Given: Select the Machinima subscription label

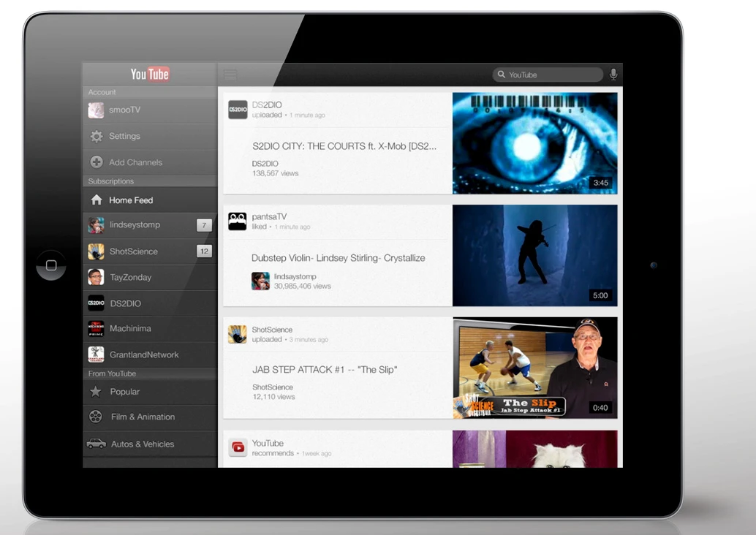Looking at the screenshot, I should tap(130, 328).
